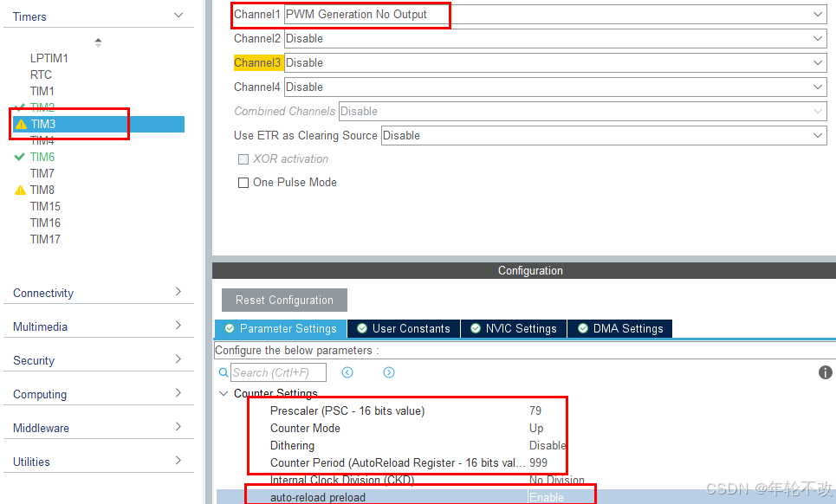
Task: Collapse the Counter Settings section
Action: click(224, 393)
